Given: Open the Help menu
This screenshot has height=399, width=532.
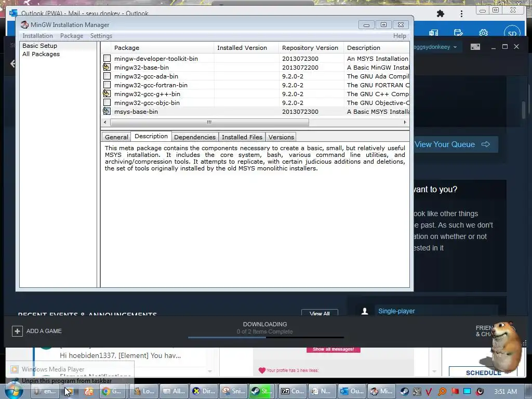Looking at the screenshot, I should 400,36.
